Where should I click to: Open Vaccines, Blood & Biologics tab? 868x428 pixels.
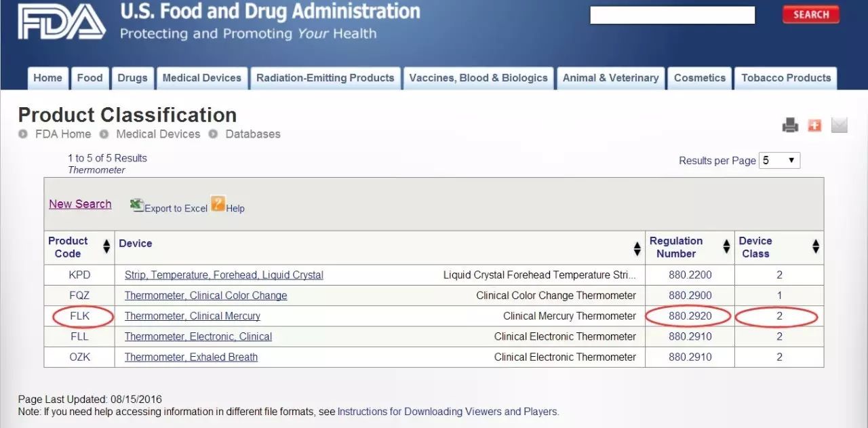pos(479,78)
